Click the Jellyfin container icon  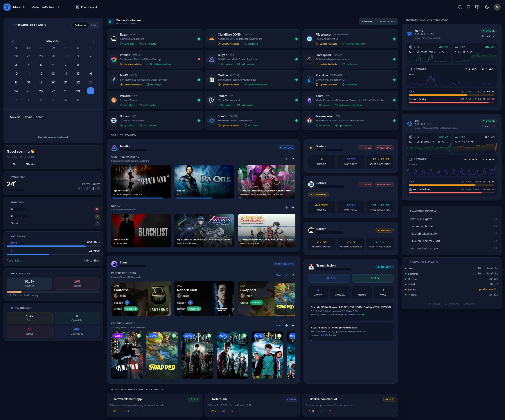click(212, 59)
